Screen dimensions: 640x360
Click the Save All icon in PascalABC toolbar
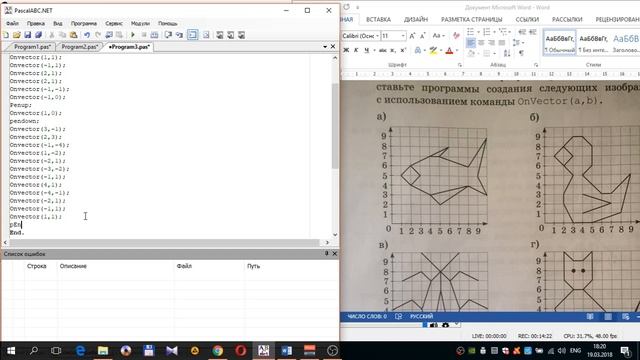pos(39,35)
